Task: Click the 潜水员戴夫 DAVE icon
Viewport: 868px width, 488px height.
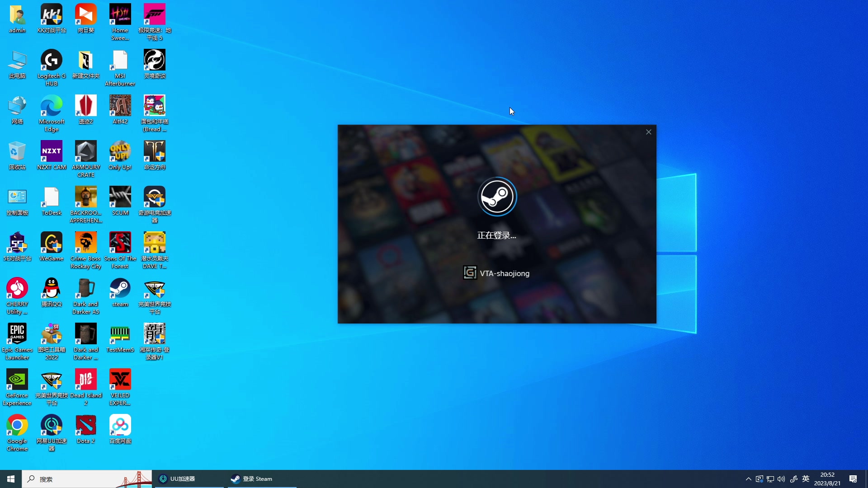Action: click(x=155, y=250)
